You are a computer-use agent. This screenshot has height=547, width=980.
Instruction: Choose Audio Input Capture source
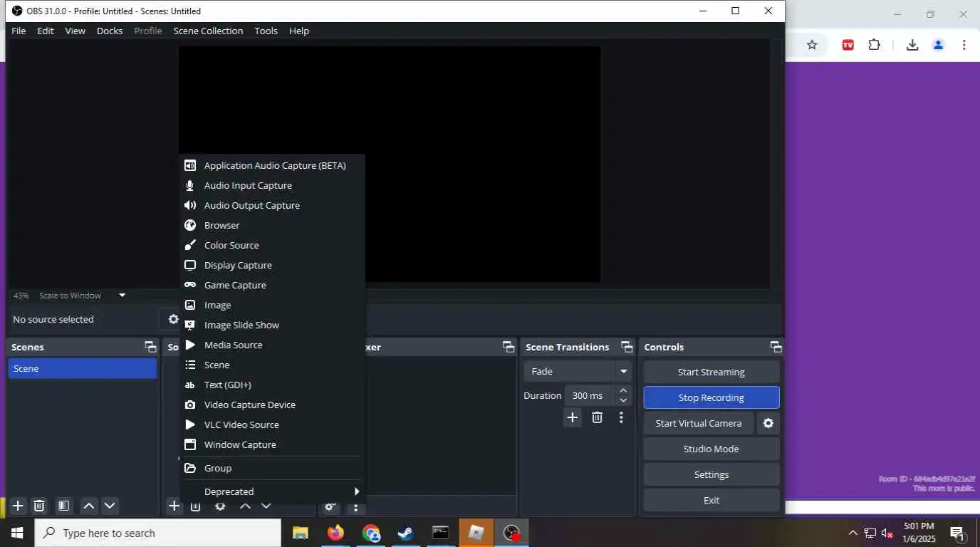[x=272, y=185]
